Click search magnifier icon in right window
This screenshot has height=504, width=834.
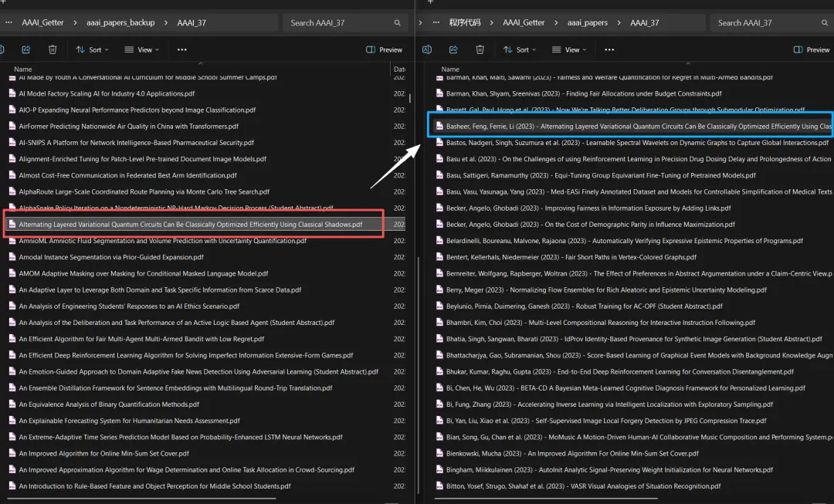coord(825,23)
